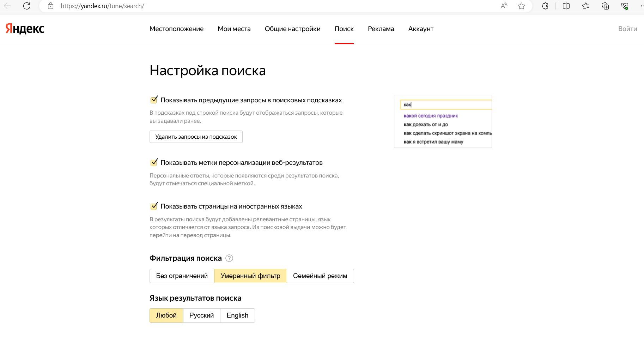The height and width of the screenshot is (337, 644).
Task: Toggle personalization marks checkbox
Action: pos(154,163)
